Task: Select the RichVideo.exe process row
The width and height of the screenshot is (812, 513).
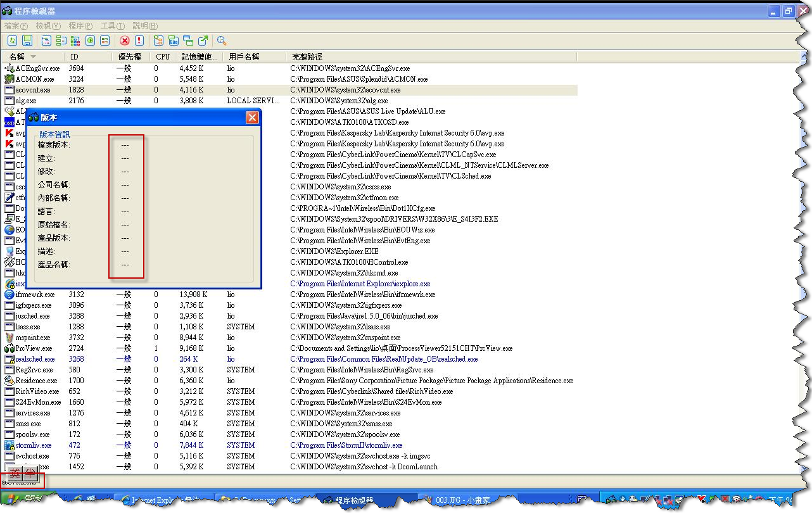Action: 290,391
